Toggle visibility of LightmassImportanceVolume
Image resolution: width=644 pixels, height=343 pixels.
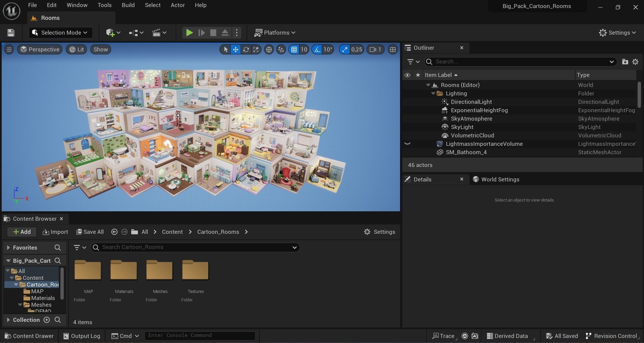[407, 144]
